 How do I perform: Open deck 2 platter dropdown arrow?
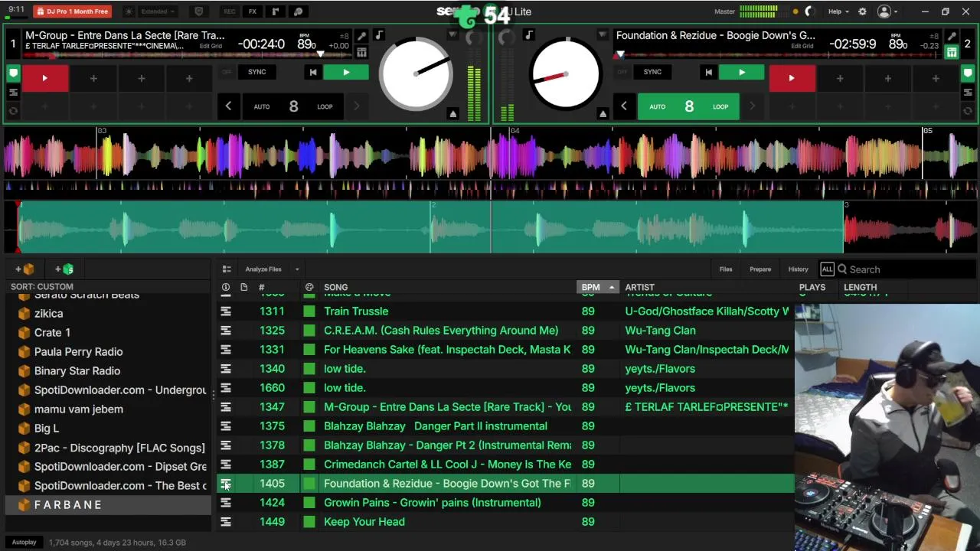pyautogui.click(x=603, y=35)
